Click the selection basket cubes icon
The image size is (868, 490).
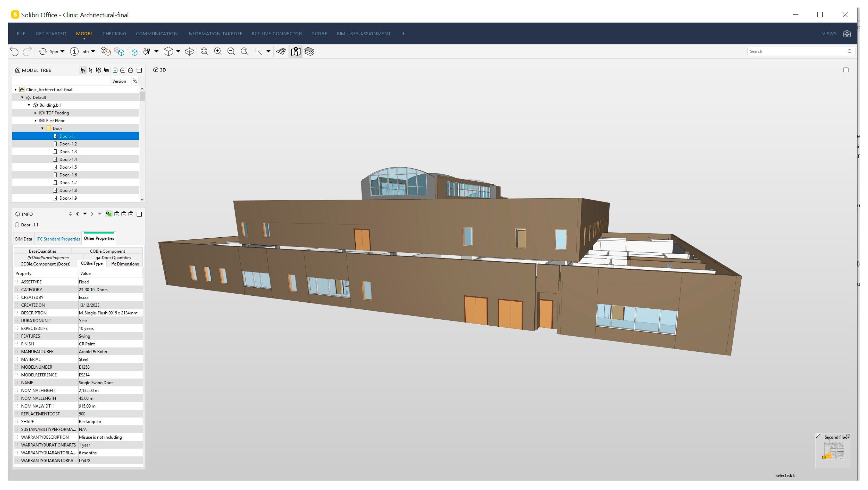106,52
